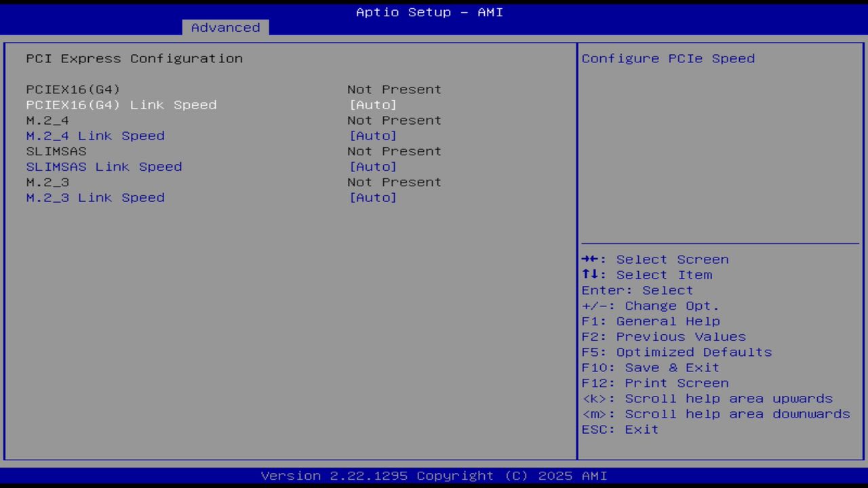Open the SLIMSAS Link Speed selector

pyautogui.click(x=104, y=166)
